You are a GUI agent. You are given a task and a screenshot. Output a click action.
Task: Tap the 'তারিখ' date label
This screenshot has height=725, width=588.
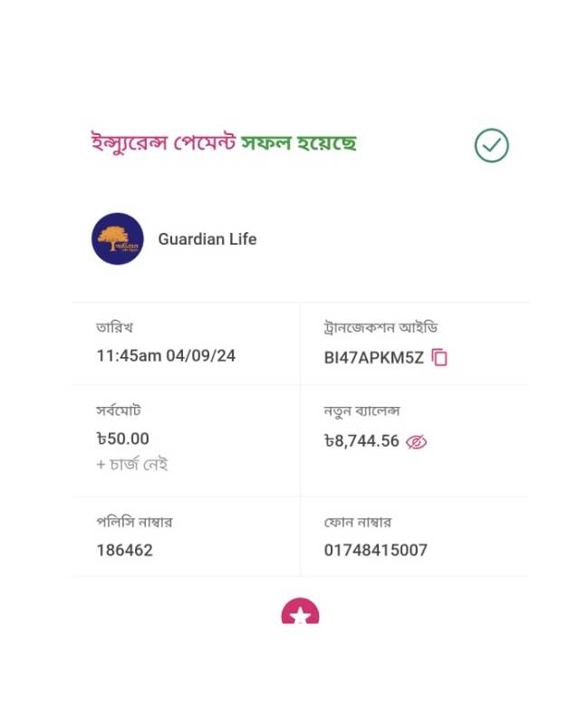(115, 327)
